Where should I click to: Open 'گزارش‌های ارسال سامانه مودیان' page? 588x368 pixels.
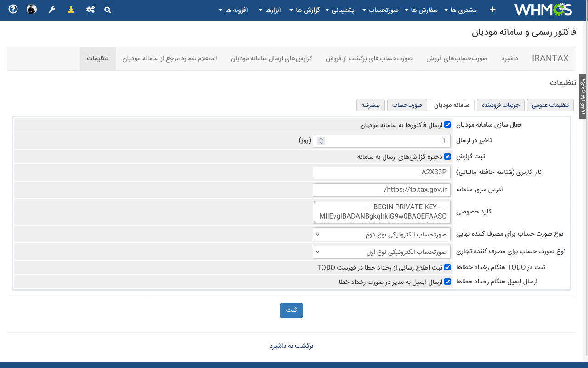click(x=271, y=58)
